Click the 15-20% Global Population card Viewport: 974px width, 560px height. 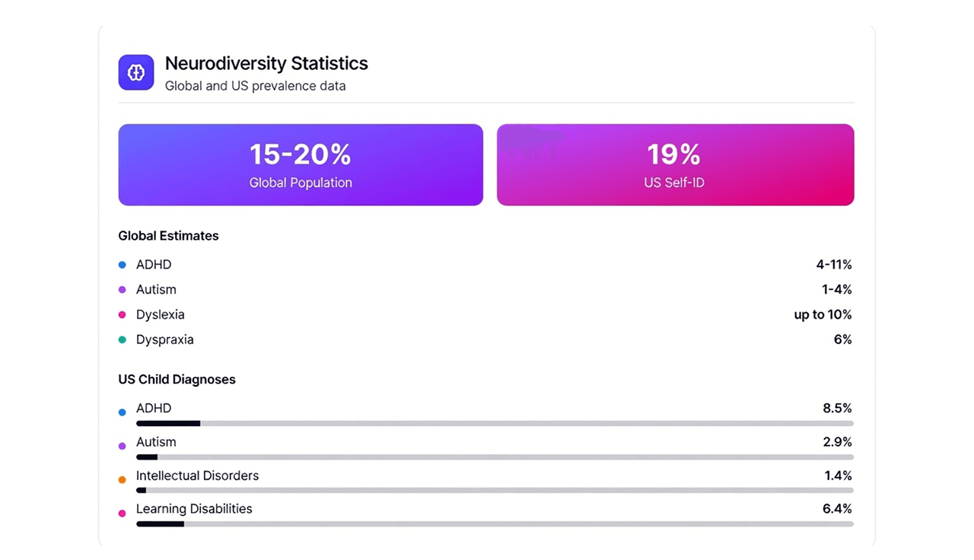coord(301,164)
